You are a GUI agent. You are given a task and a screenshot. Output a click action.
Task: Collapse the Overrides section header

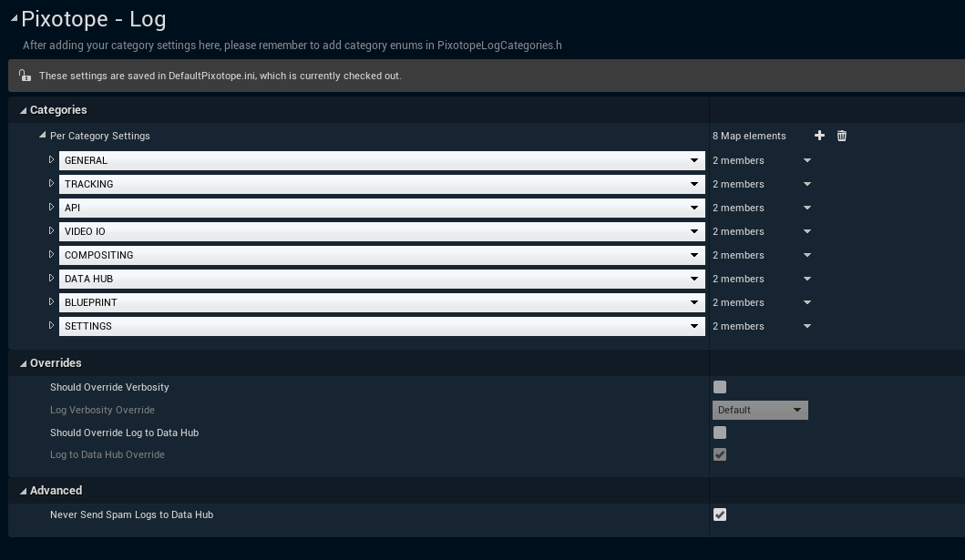coord(24,363)
